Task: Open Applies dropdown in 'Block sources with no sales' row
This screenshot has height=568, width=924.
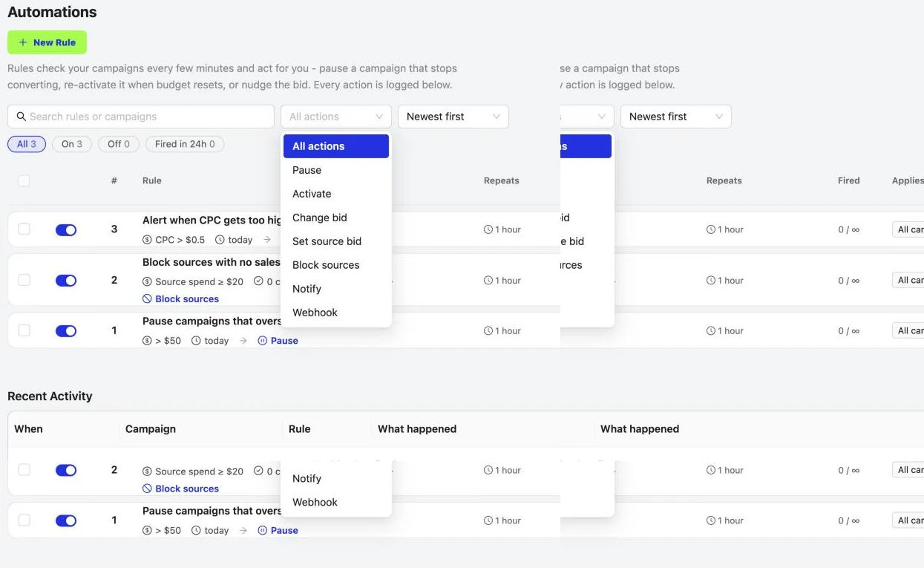Action: tap(908, 280)
